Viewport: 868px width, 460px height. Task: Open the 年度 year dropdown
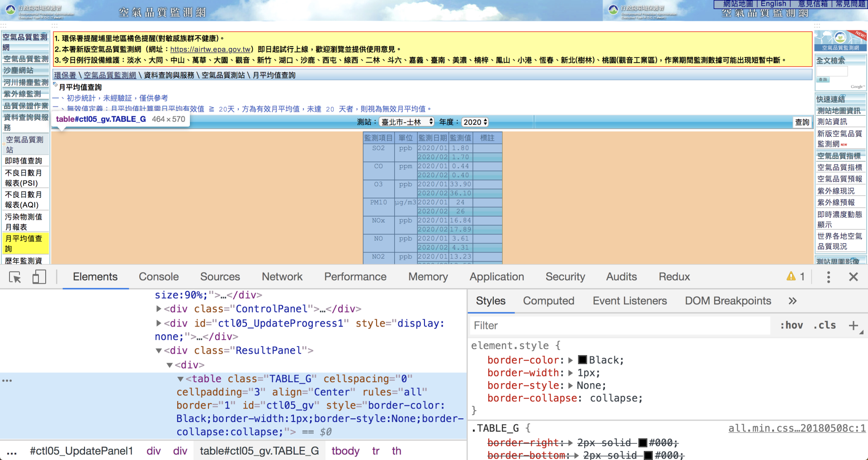point(475,122)
